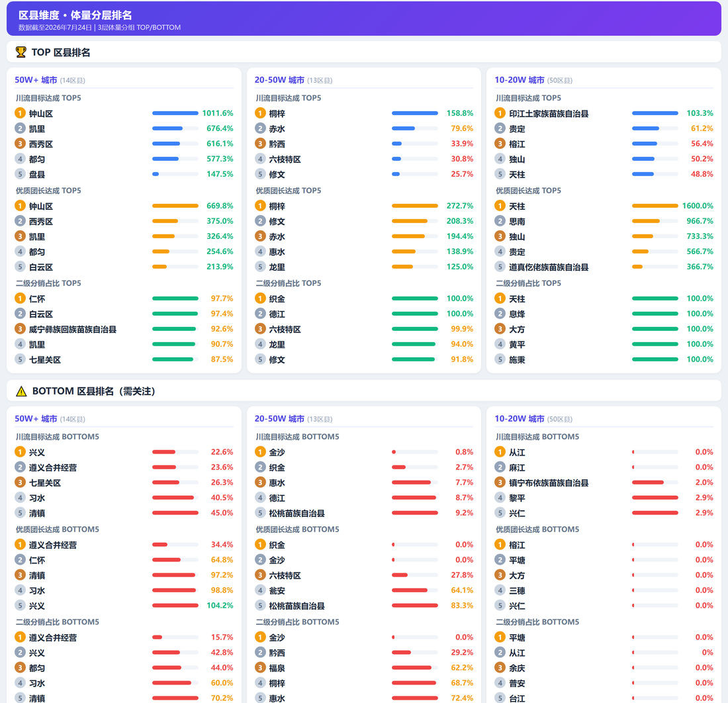Click the 92.6% value for 威宁彝族回族苗族自治县
Screen dimensions: 728x703
pos(222,329)
